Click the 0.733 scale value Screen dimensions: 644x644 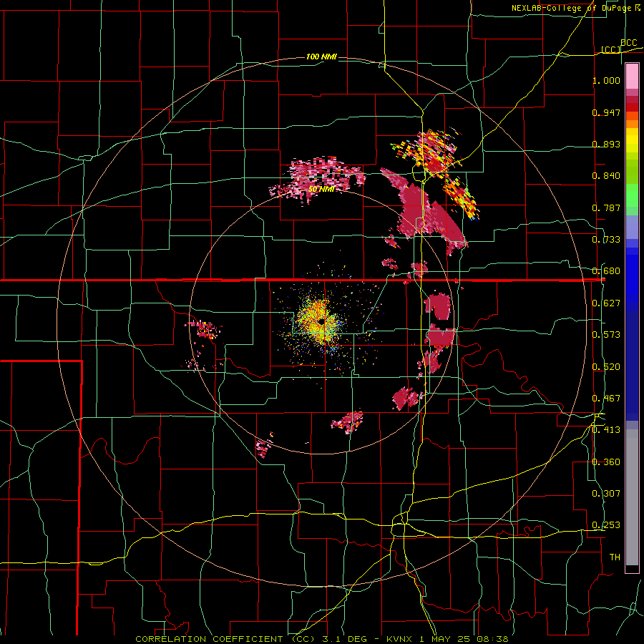[x=606, y=240]
